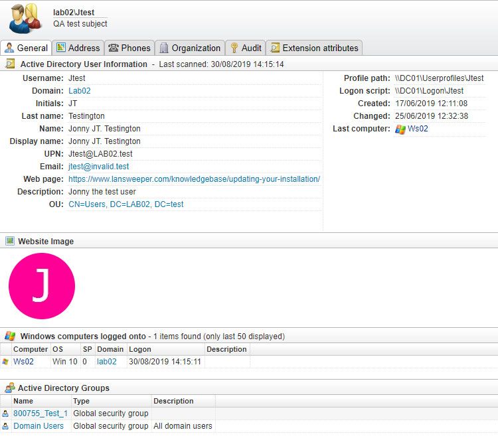Switch to the Organization tab

[190, 48]
